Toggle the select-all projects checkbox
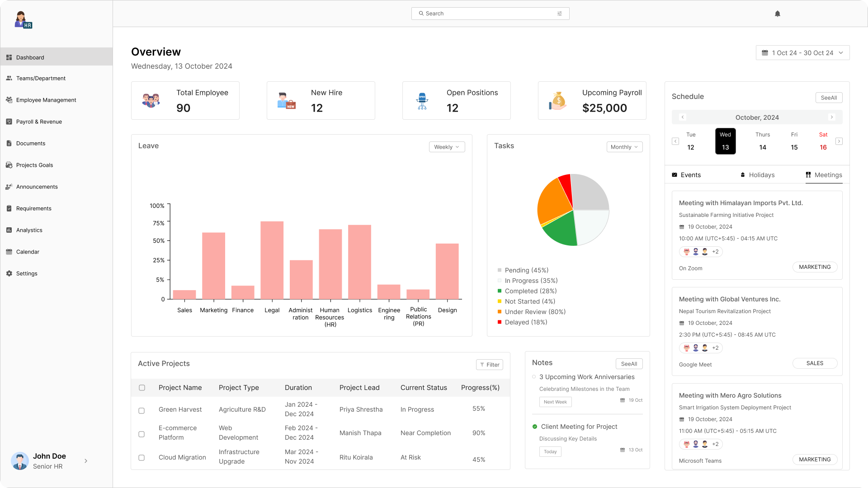The width and height of the screenshot is (868, 488). point(142,388)
